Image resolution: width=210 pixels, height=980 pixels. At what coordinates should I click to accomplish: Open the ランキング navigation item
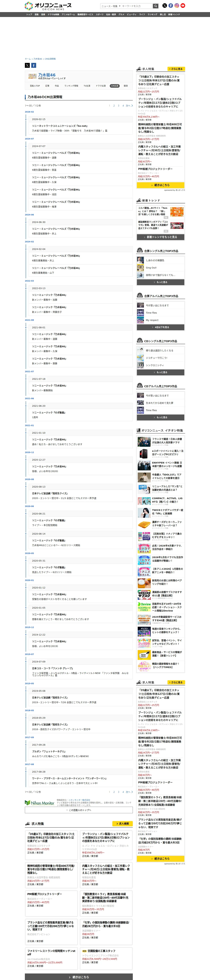click(152, 15)
